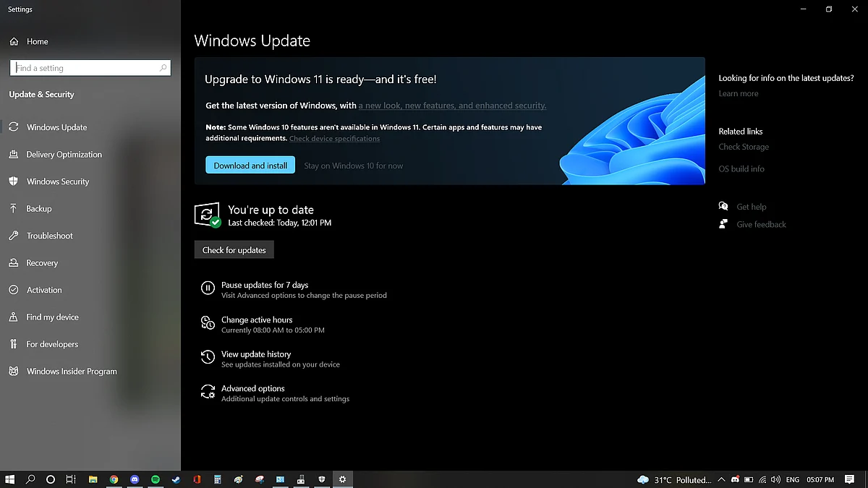
Task: Open the Action Center notifications
Action: pos(851,480)
